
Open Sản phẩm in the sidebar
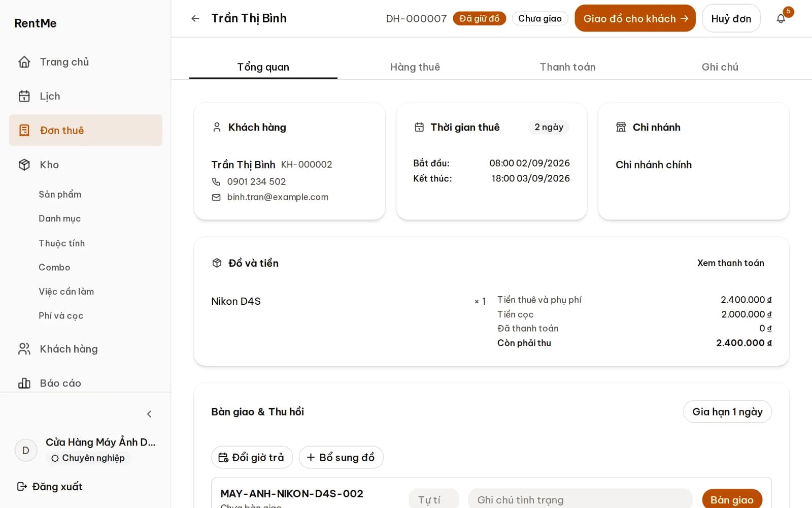60,195
